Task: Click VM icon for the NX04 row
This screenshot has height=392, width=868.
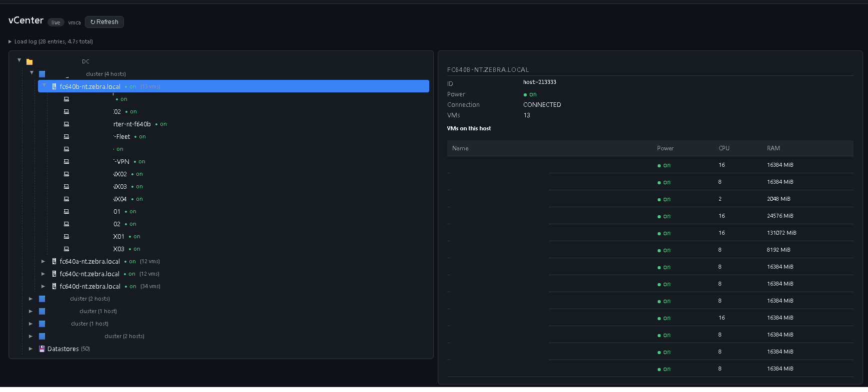Action: coord(66,199)
